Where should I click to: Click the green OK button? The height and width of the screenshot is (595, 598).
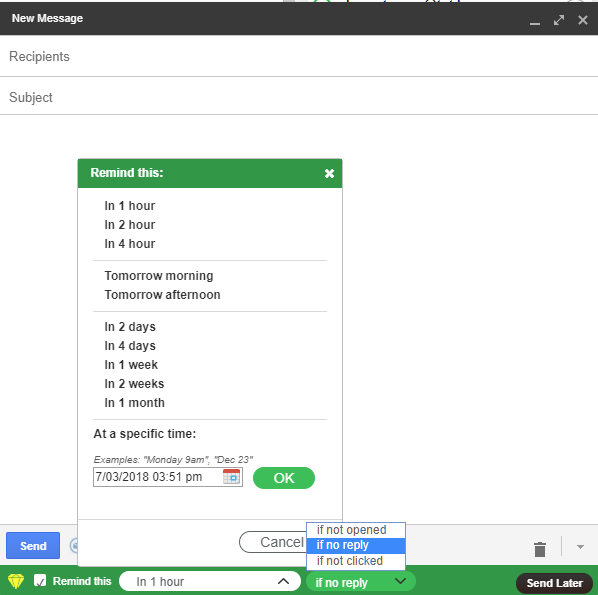pos(284,478)
